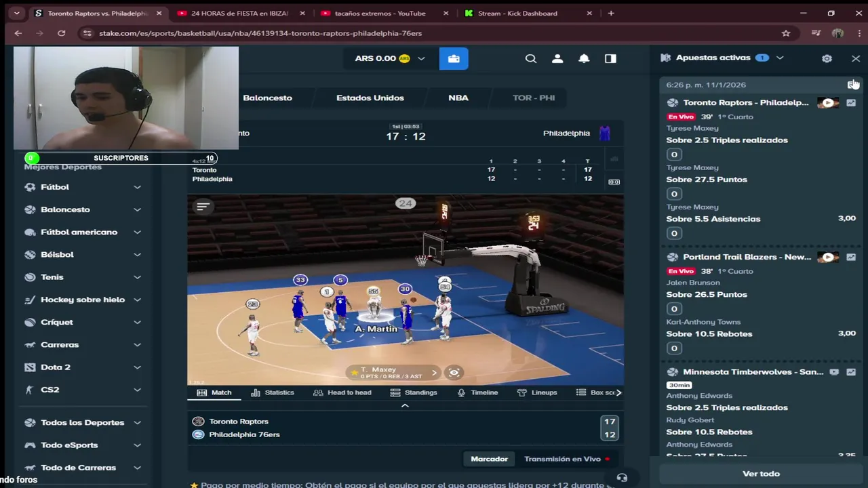Switch to the Timeline tab
868x488 pixels.
477,392
